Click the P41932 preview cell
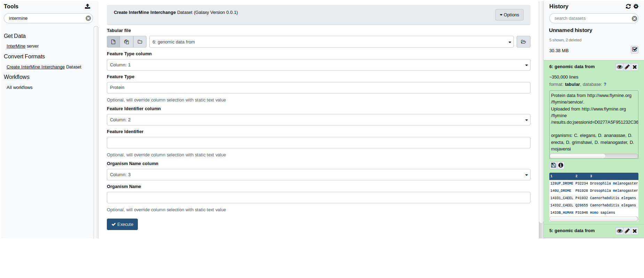Screen dimensions: 644x278 pyautogui.click(x=581, y=198)
